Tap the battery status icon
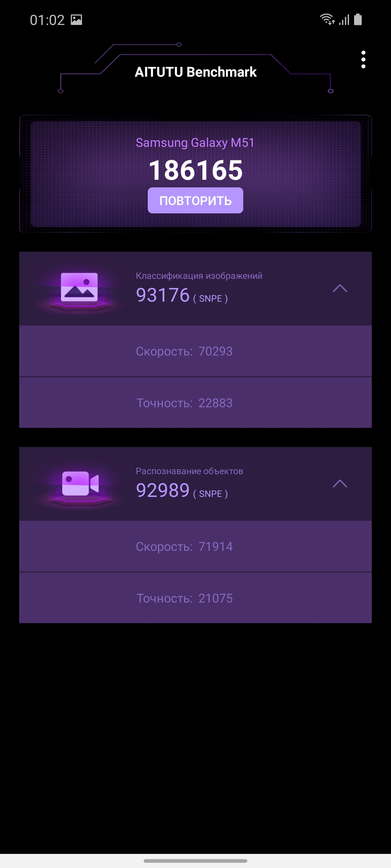The image size is (391, 868). (358, 19)
